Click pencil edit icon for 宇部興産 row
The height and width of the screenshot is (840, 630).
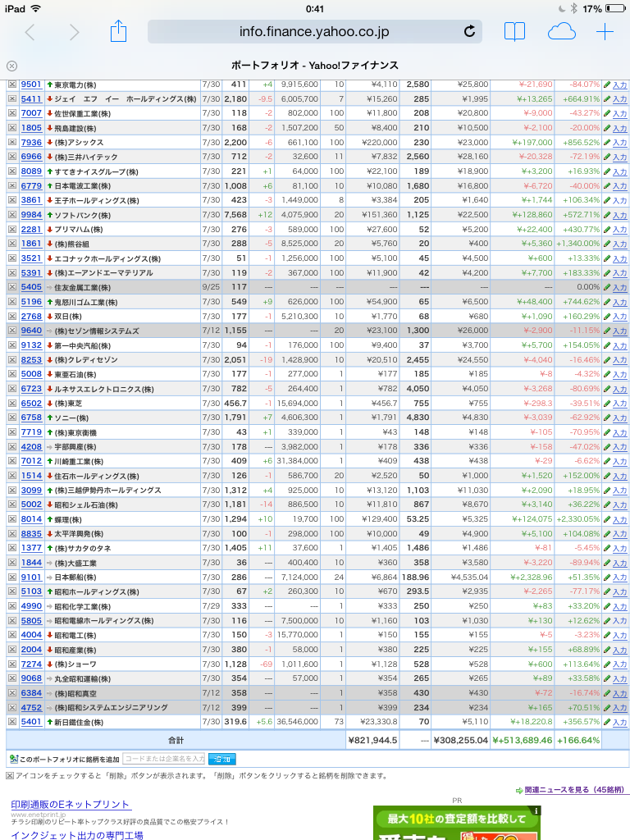pyautogui.click(x=607, y=447)
